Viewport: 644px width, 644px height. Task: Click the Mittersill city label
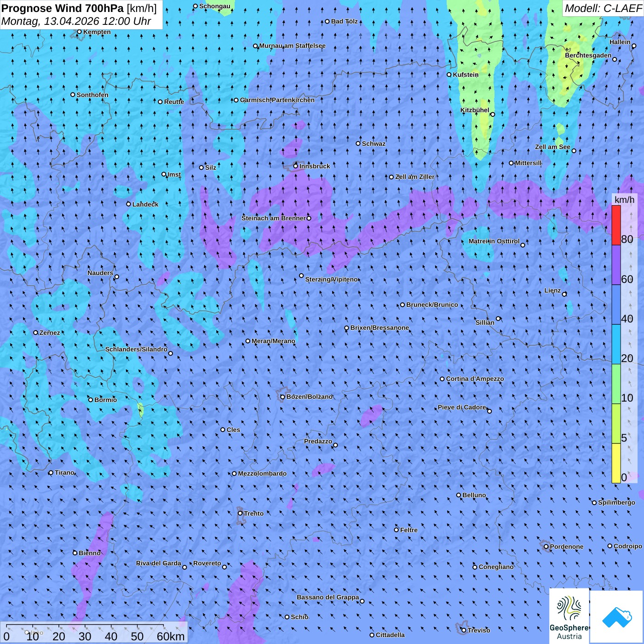point(529,163)
